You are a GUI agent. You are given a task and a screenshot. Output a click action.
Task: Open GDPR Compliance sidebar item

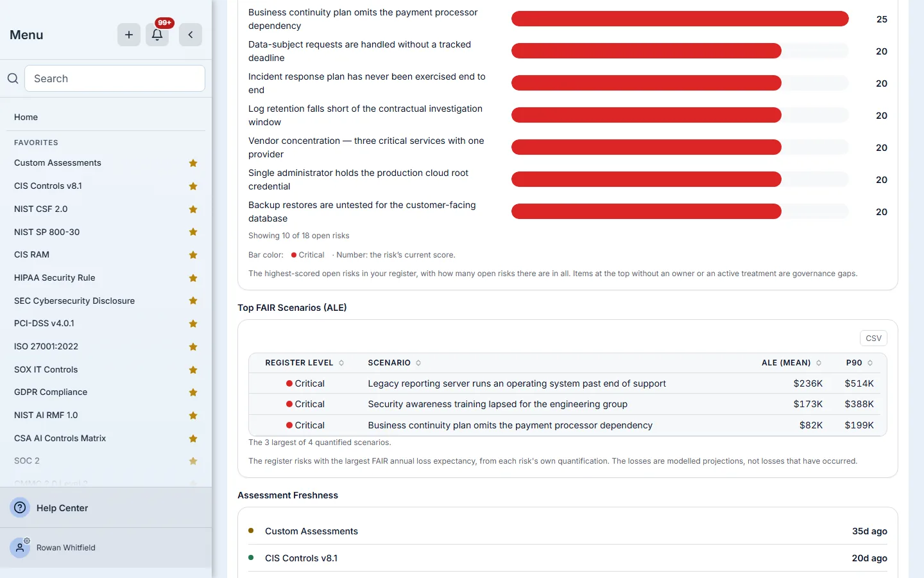(51, 392)
